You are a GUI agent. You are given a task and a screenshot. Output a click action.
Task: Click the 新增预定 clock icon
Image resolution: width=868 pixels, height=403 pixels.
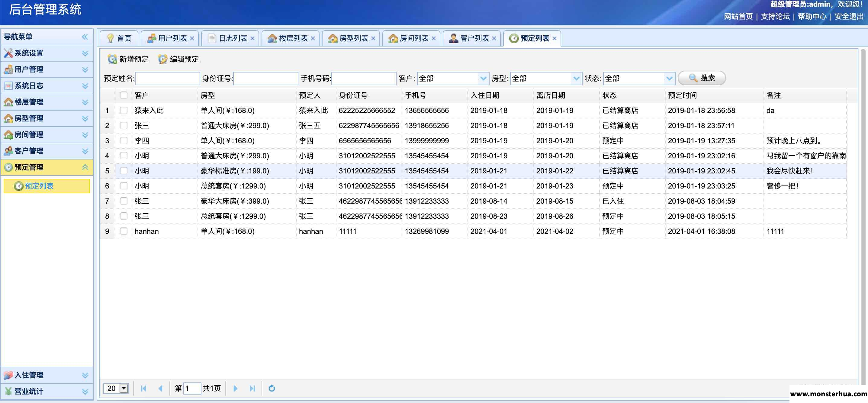(x=112, y=59)
